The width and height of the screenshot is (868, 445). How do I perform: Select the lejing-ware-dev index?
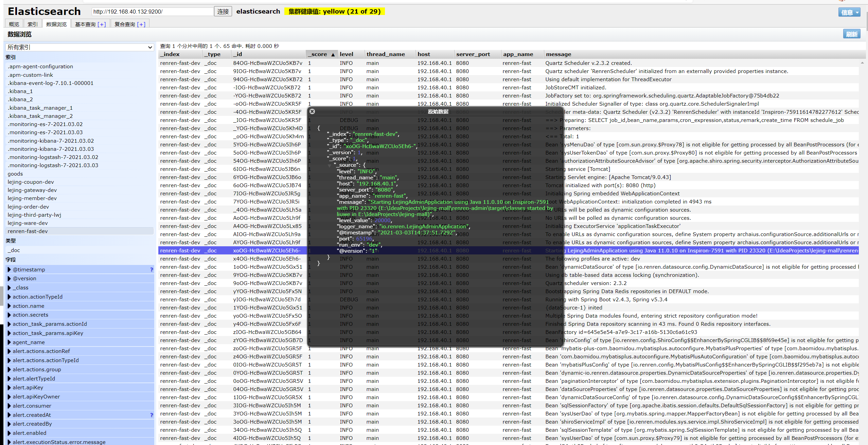tap(80, 223)
